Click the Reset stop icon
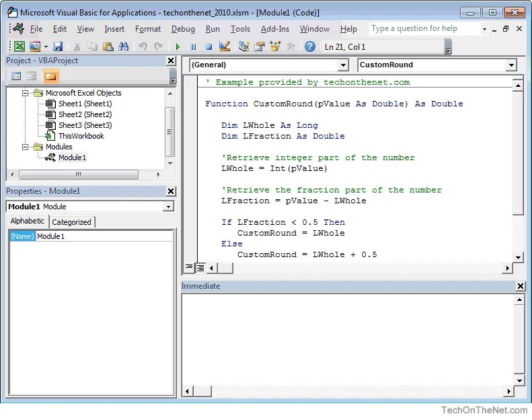 click(x=208, y=46)
